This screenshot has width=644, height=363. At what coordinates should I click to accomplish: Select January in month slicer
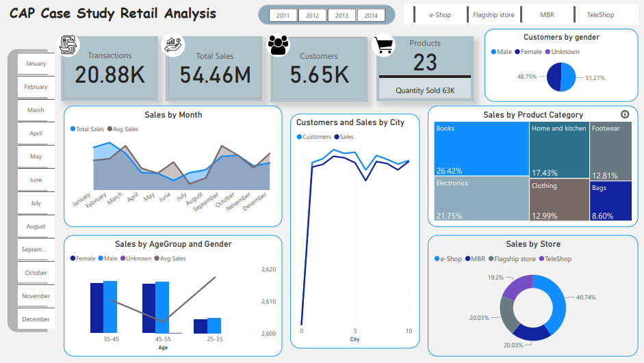tap(36, 64)
